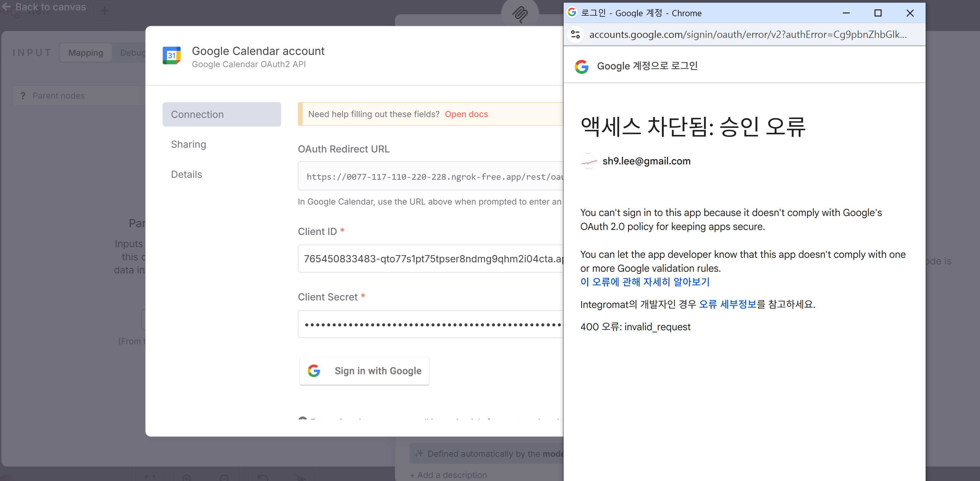Go Back to canvas
980x481 pixels.
(x=44, y=7)
